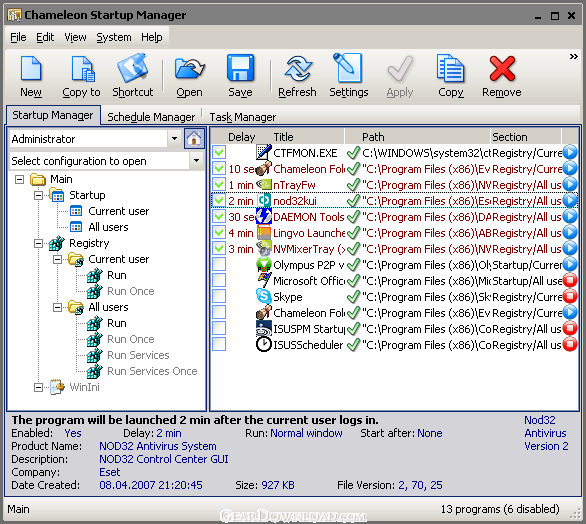The height and width of the screenshot is (524, 586).
Task: Click blue play icon on CTFMON.EXE row
Action: click(570, 152)
